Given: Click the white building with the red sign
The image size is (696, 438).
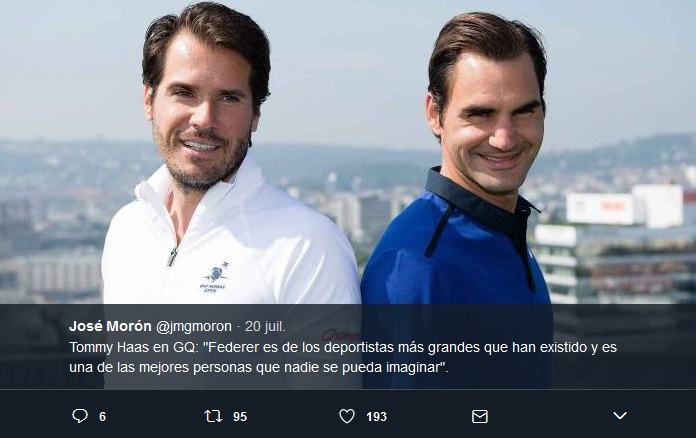Looking at the screenshot, I should click(625, 207).
